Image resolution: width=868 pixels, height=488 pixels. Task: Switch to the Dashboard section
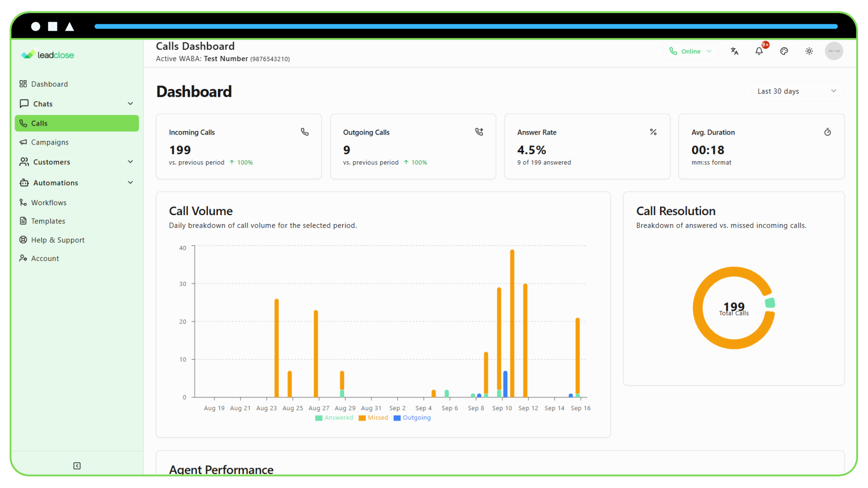[x=50, y=84]
